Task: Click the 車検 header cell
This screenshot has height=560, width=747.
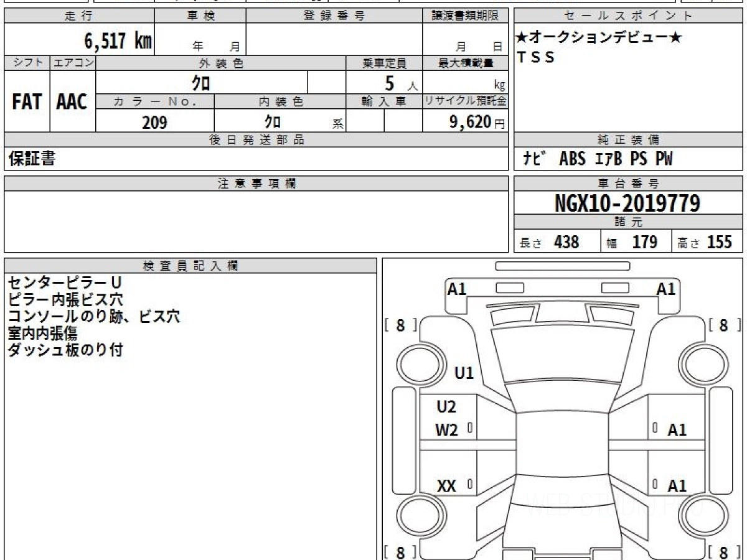Action: coord(200,16)
